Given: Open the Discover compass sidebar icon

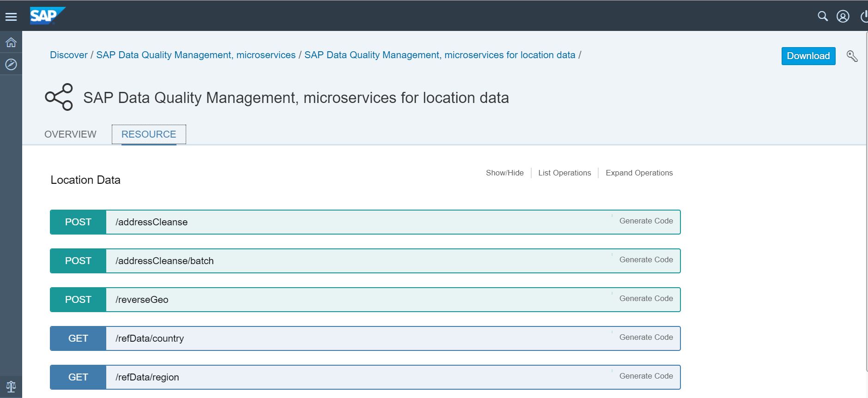Looking at the screenshot, I should pos(11,64).
